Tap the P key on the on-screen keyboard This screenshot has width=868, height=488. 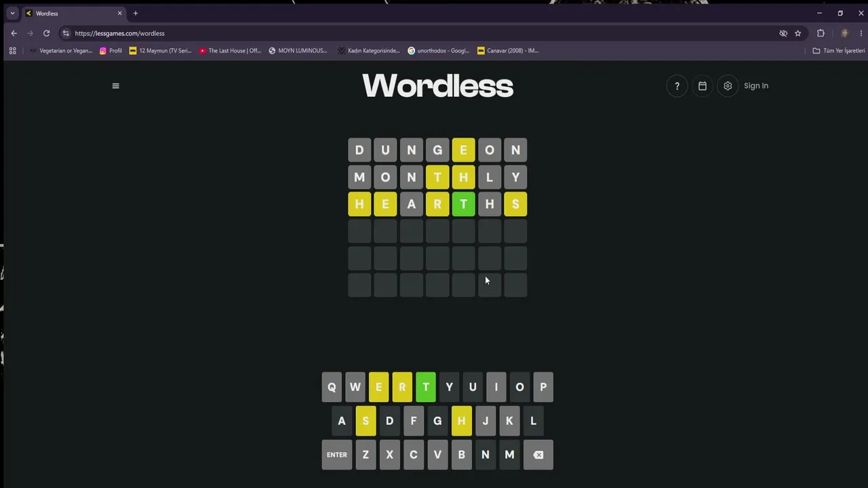tap(543, 387)
